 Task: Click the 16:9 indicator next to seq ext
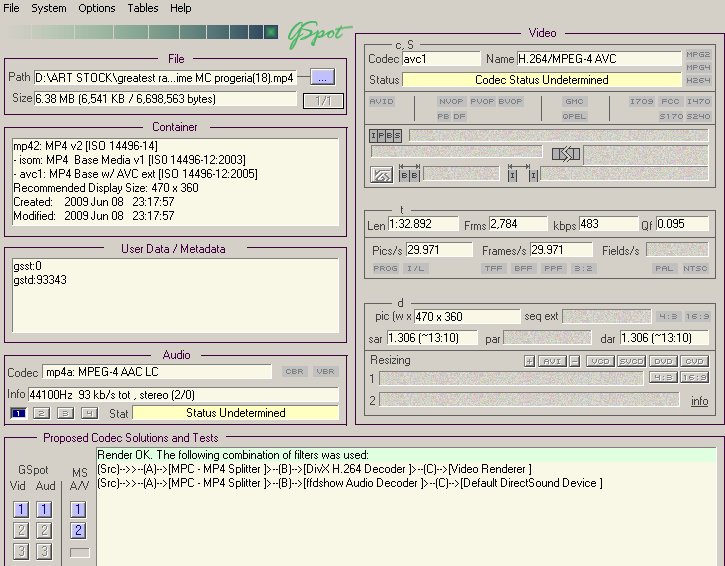coord(697,317)
